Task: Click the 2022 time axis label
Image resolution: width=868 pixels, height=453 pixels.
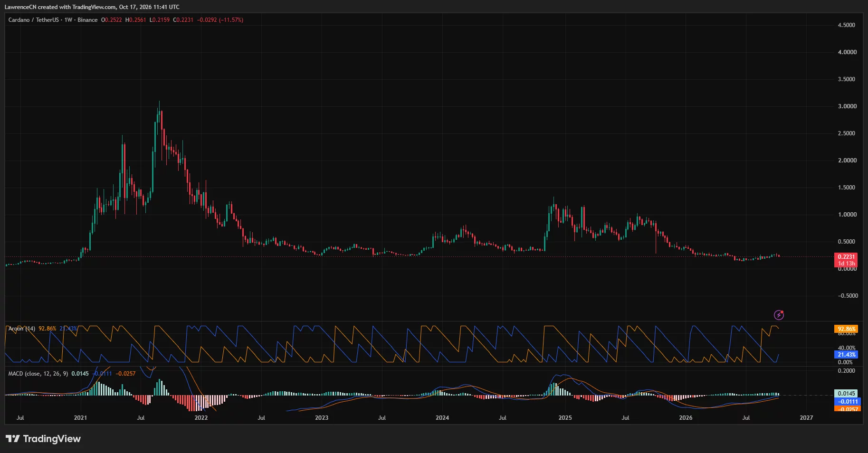Action: click(201, 418)
